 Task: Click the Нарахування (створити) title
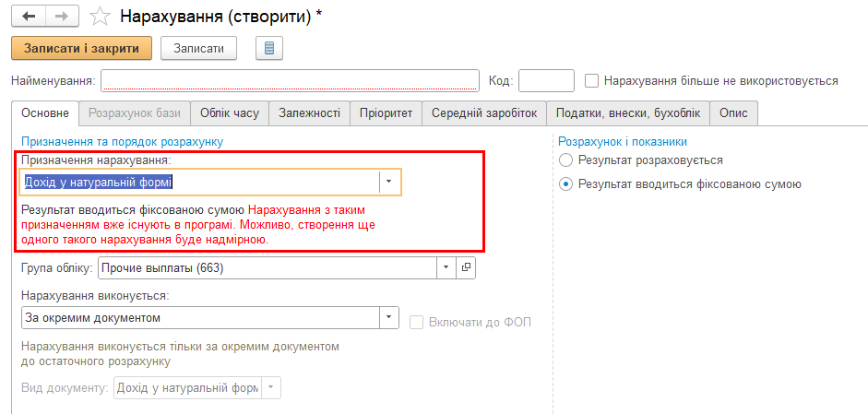[x=220, y=16]
